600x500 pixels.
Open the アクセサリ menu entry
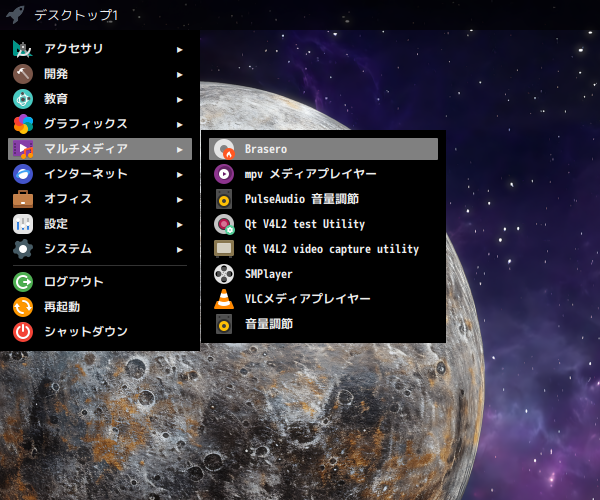(100, 49)
